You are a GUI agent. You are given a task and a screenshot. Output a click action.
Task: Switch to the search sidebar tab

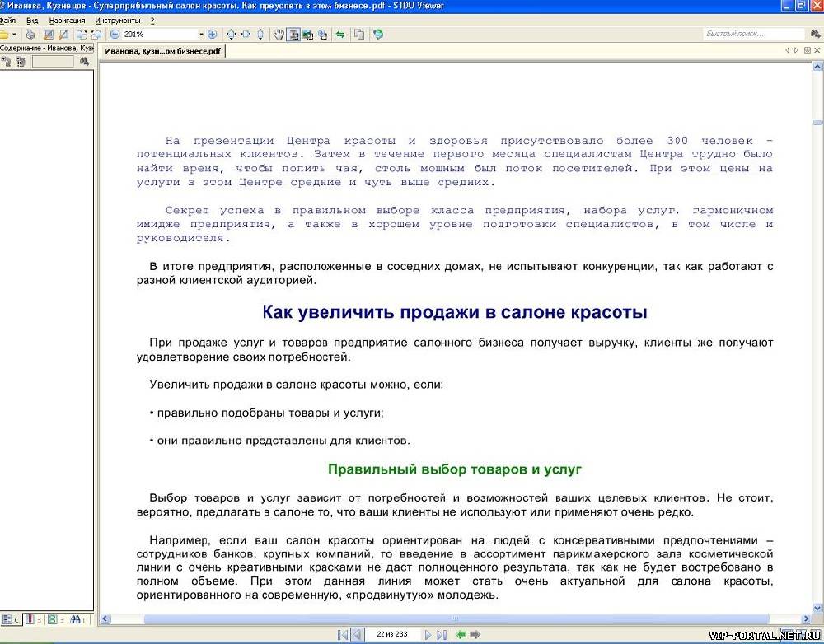pos(80,620)
